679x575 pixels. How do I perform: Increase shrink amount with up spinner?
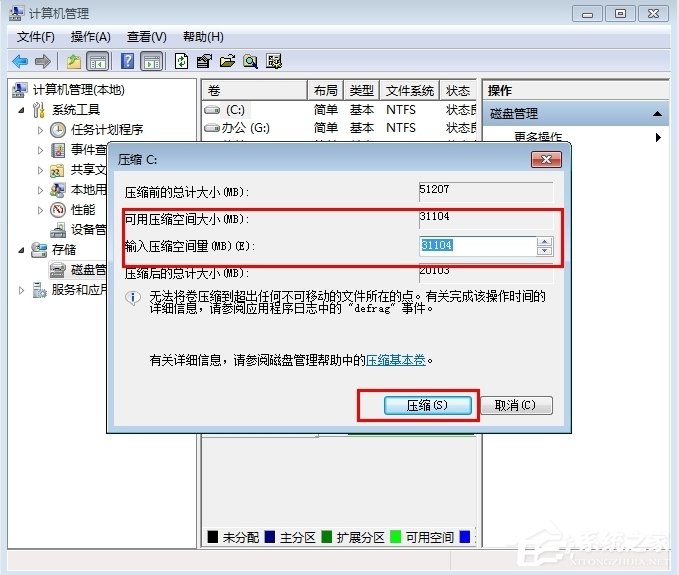click(544, 241)
